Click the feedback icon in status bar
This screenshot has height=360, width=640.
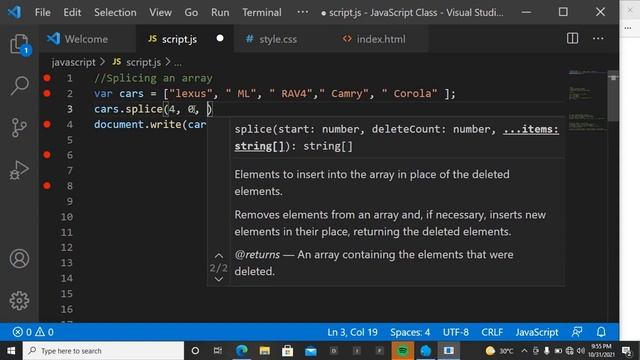pos(577,332)
